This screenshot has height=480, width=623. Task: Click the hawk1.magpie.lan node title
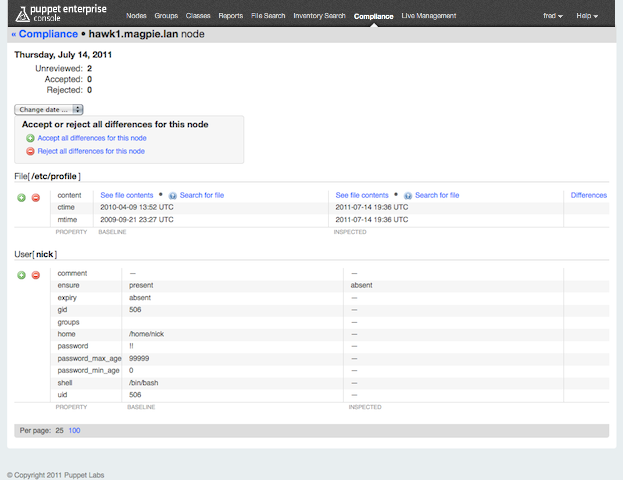click(133, 34)
